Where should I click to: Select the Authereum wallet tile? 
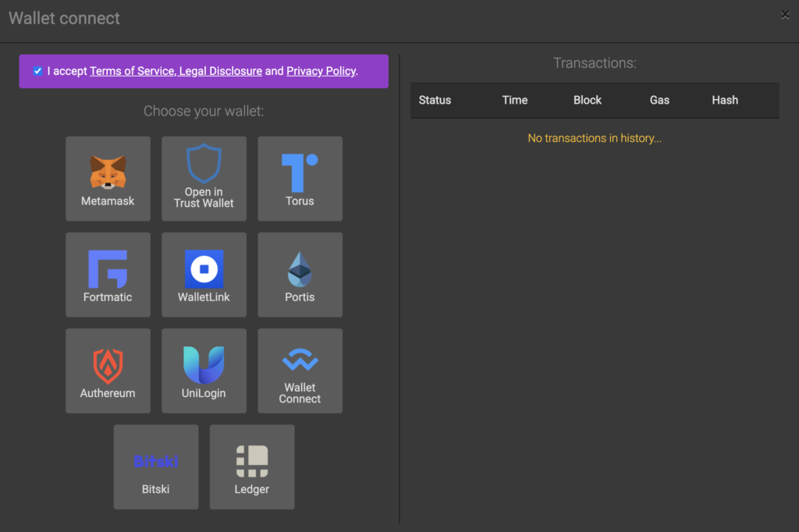108,371
